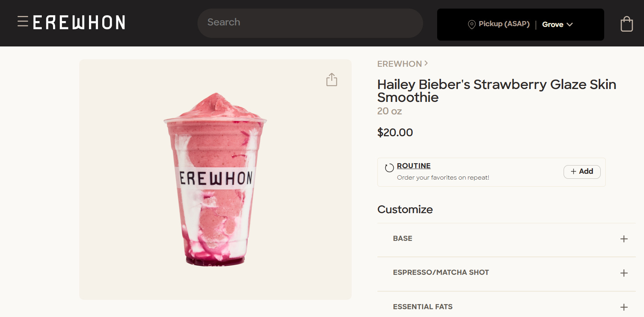Expand the BASE customization section
Screen dimensions: 644x317
click(x=506, y=240)
